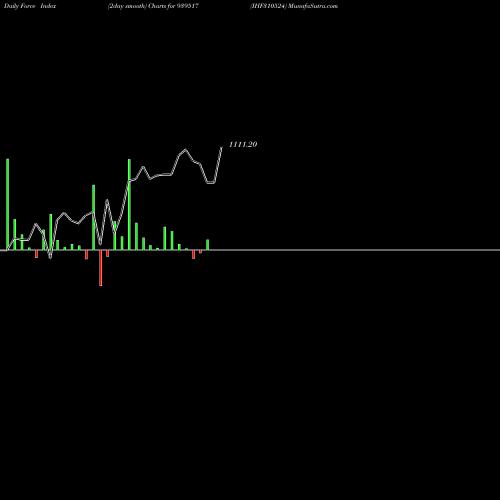
Task: Click the '(IHFS10524) MunafaSutra.com' text
Action: [x=294, y=6]
